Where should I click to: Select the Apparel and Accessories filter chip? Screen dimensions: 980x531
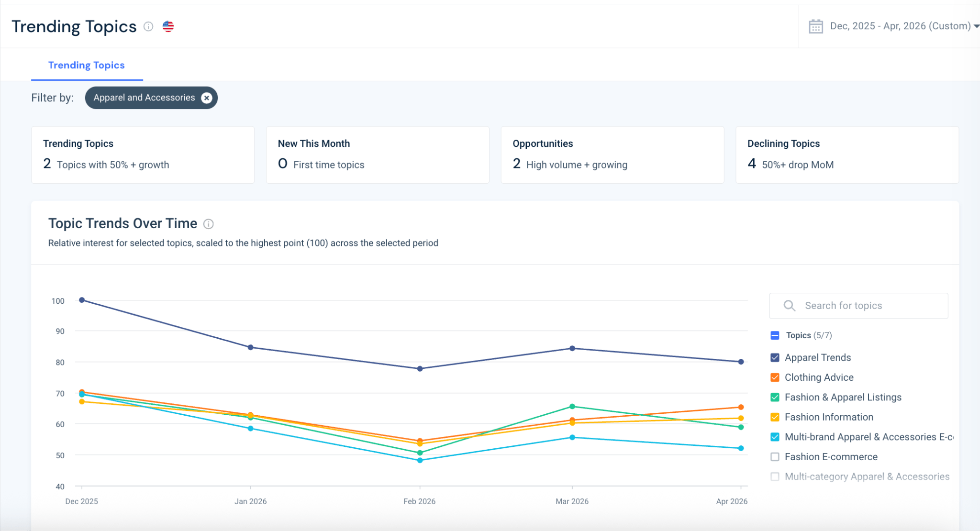(151, 98)
